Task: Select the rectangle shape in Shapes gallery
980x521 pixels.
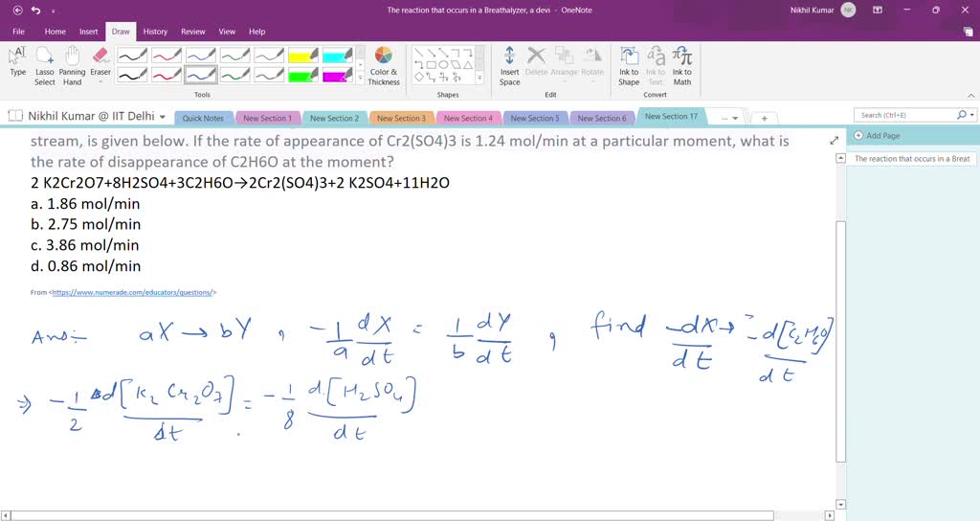Action: [x=432, y=65]
